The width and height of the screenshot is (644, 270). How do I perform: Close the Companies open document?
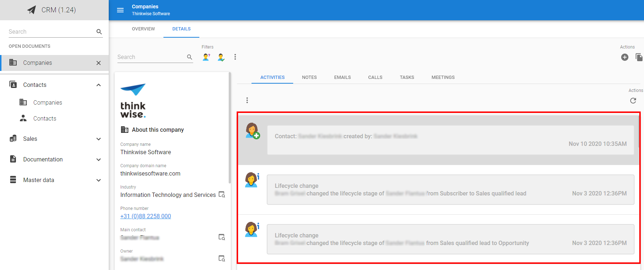99,63
